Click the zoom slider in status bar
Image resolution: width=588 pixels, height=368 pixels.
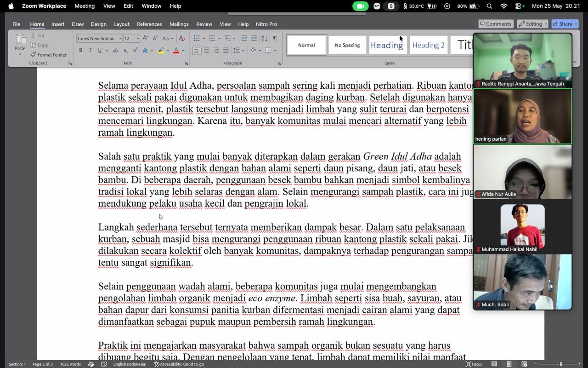tap(560, 364)
